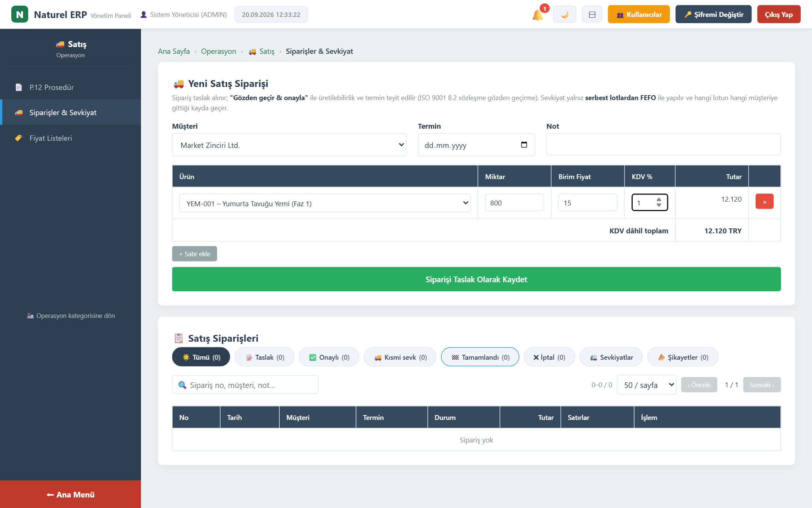Select the Tümü filter tab
The width and height of the screenshot is (812, 508).
point(201,357)
